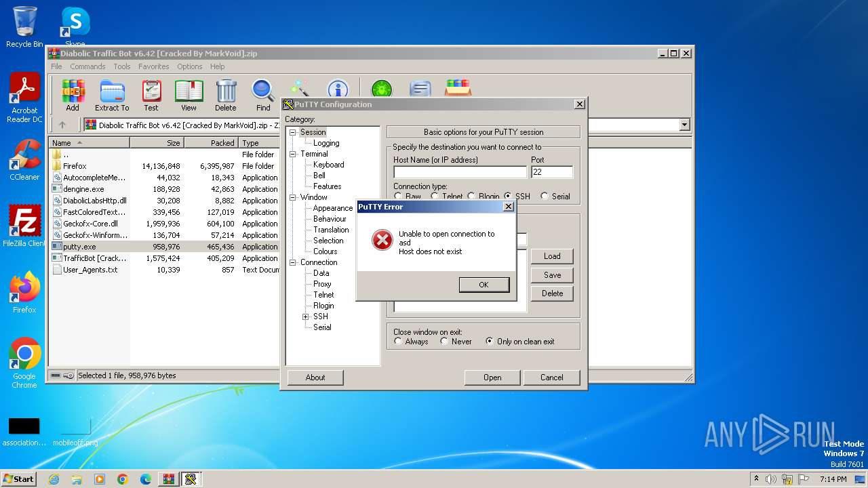
Task: Open FileZilla Client desktop shortcut
Action: point(24,226)
